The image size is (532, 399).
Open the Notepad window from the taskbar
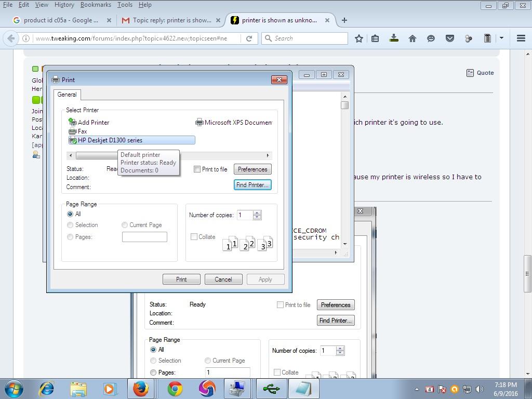tap(304, 389)
